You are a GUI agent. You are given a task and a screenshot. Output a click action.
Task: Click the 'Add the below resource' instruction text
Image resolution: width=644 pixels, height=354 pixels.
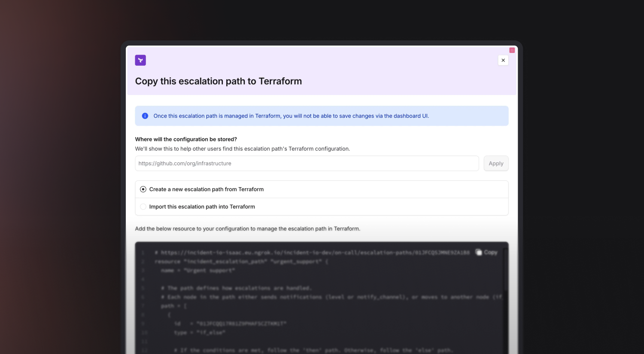click(248, 229)
